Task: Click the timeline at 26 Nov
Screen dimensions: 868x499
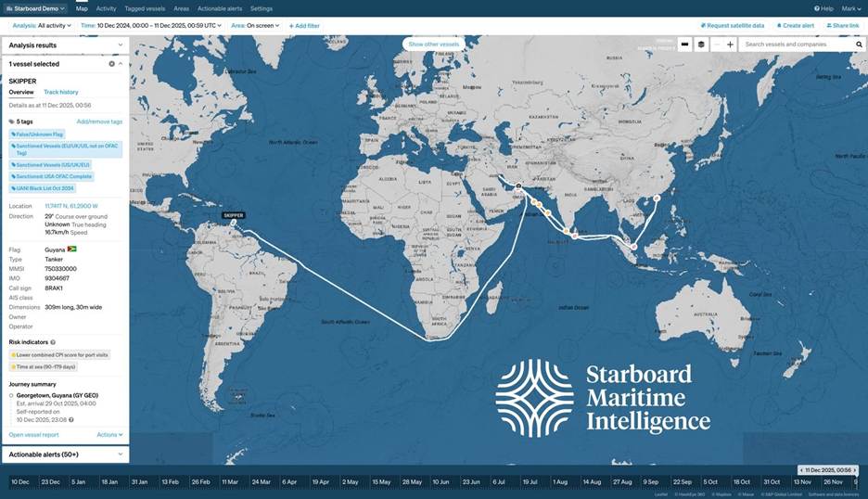Action: pos(834,481)
